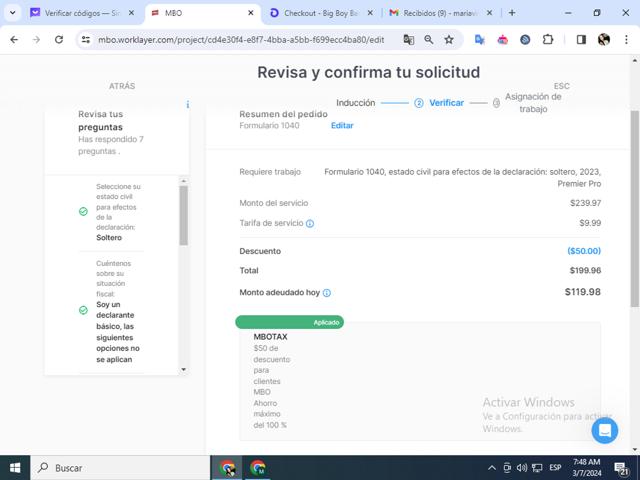Click the ($50.00) discount amount

point(584,251)
